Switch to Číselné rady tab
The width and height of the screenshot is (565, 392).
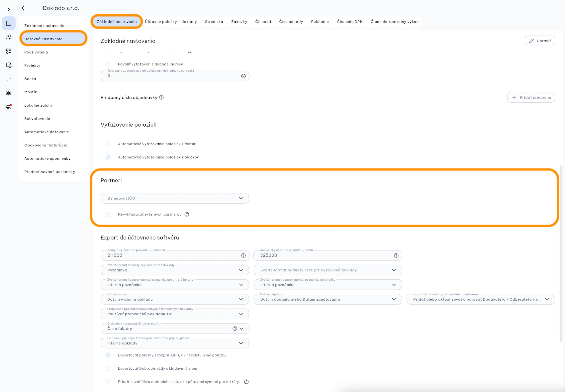[291, 22]
